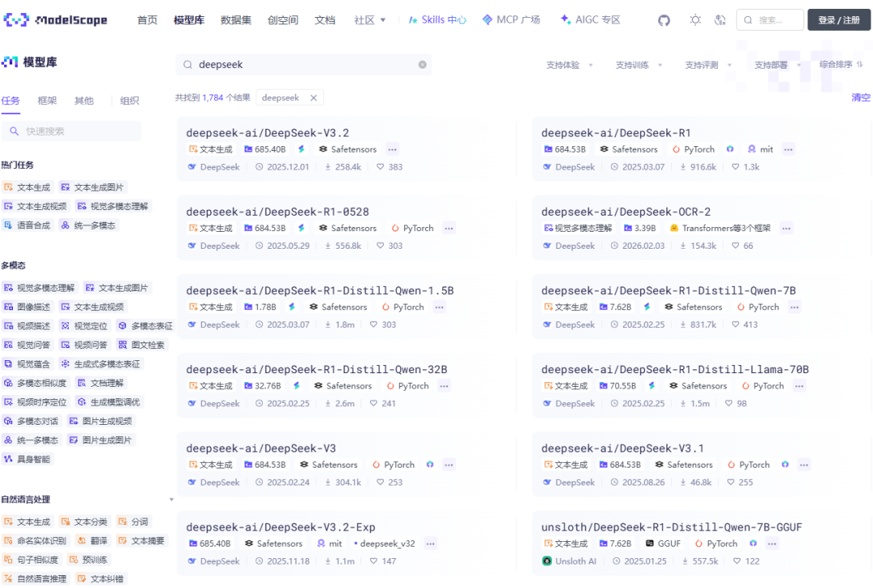This screenshot has height=588, width=873.
Task: Switch to the 框架 tab
Action: [48, 101]
